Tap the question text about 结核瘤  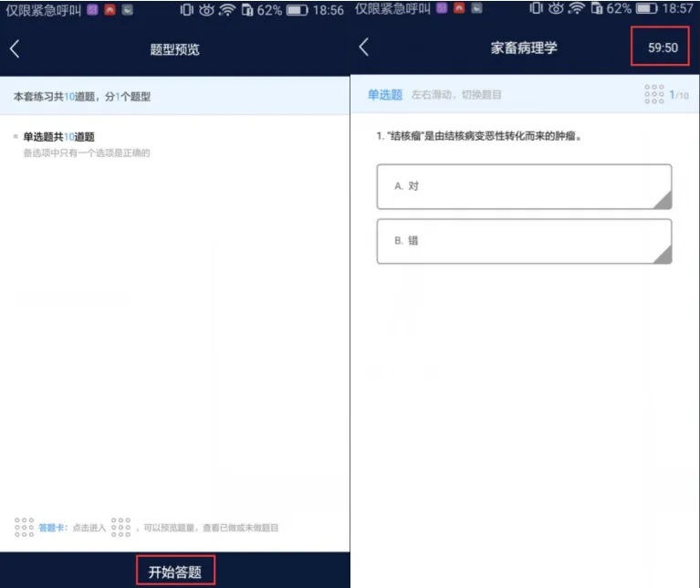coord(479,136)
